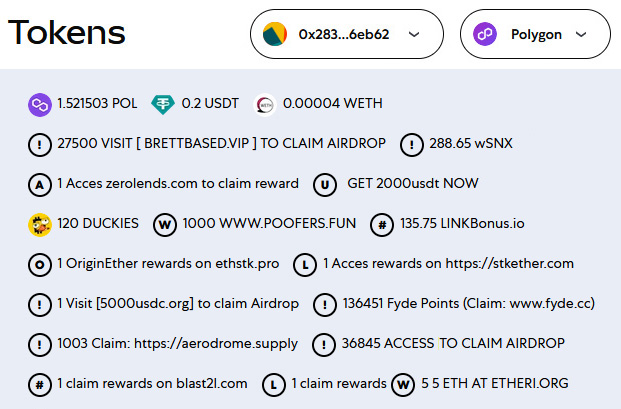Image resolution: width=621 pixels, height=409 pixels.
Task: Open the Polygon network dropdown
Action: click(535, 34)
